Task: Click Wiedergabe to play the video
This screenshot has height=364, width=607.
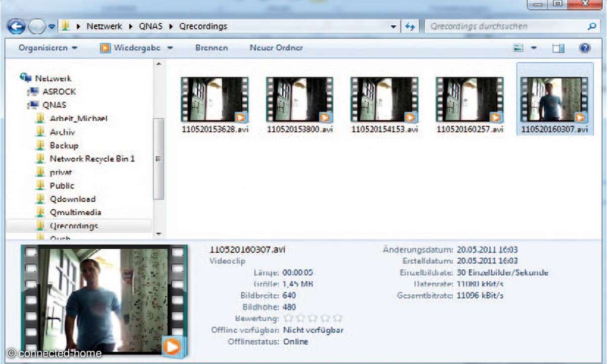Action: coord(131,48)
